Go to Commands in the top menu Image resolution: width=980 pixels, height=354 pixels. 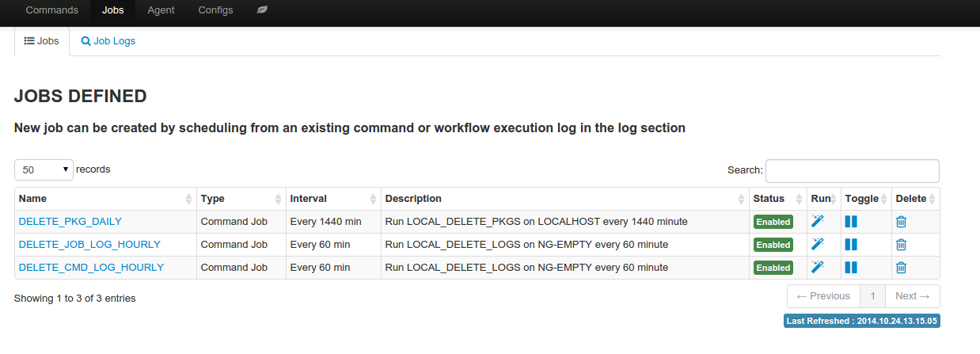pos(52,10)
